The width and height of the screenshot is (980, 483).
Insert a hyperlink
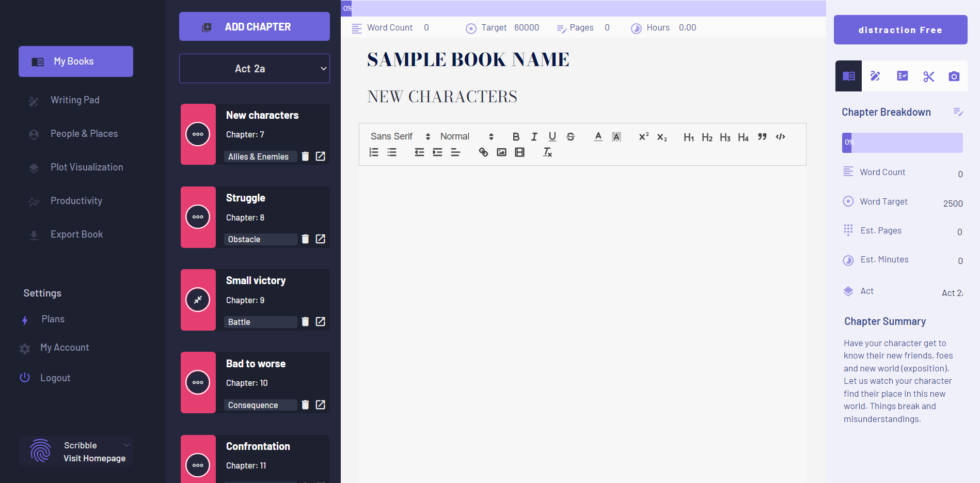[483, 152]
